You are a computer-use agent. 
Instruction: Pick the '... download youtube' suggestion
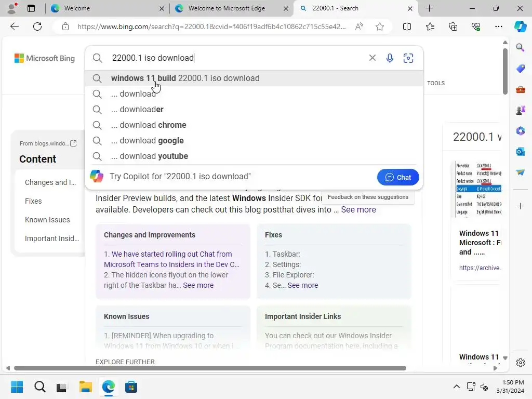click(x=254, y=156)
